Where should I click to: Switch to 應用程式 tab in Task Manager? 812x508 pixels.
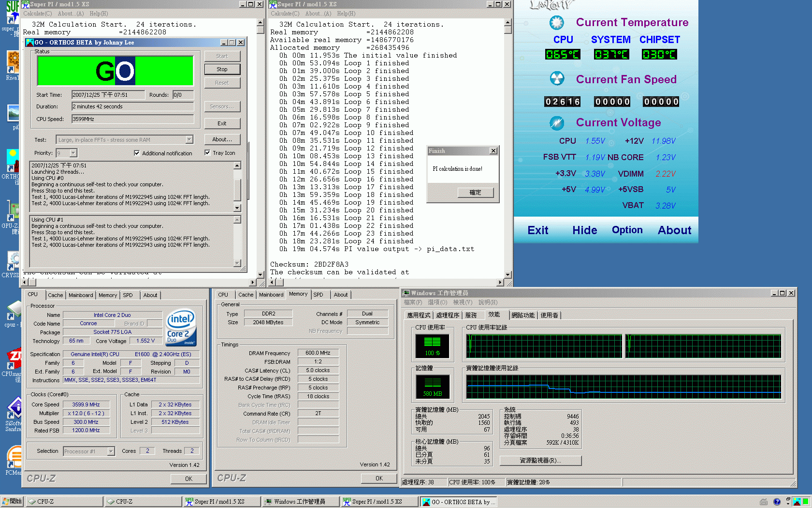coord(419,315)
